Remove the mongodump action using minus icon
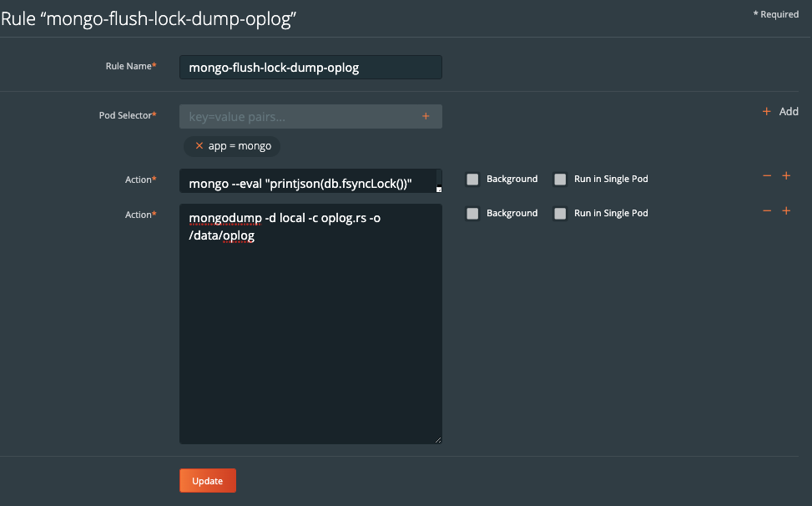 click(x=767, y=210)
